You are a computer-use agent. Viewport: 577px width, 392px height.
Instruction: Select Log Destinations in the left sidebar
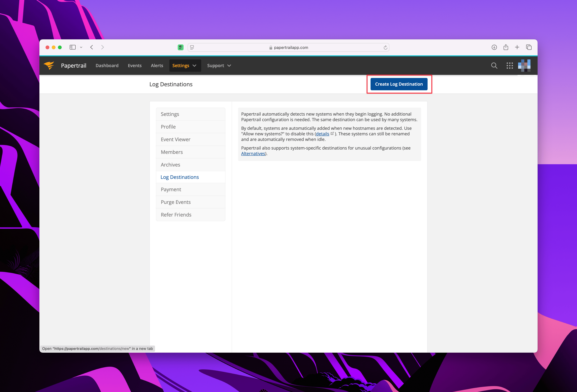(190, 177)
